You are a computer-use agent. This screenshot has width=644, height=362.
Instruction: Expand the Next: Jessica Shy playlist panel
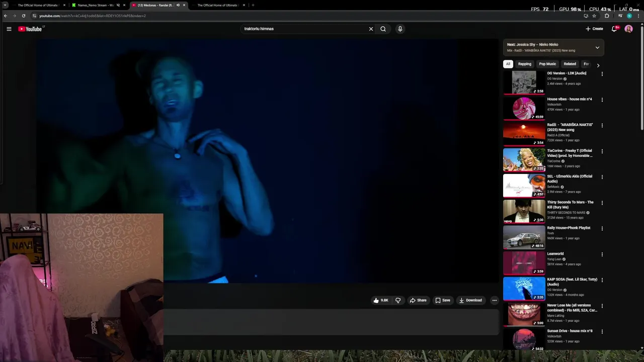click(x=597, y=48)
